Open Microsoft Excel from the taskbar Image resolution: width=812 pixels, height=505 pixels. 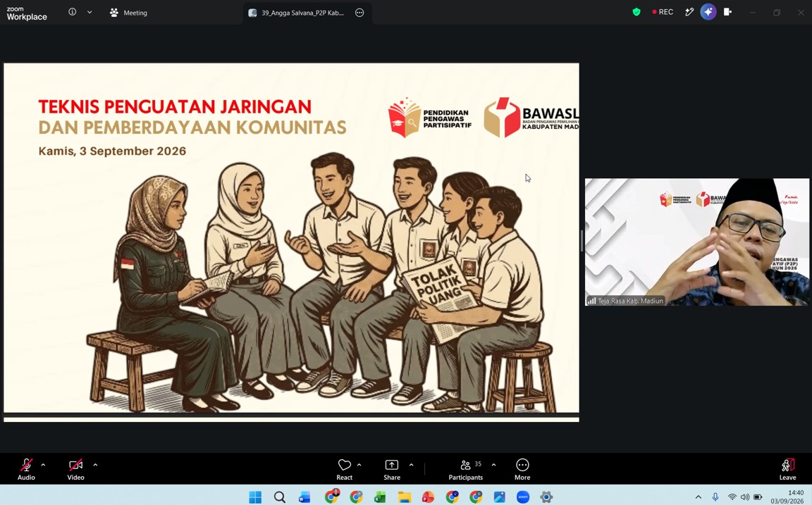(380, 497)
